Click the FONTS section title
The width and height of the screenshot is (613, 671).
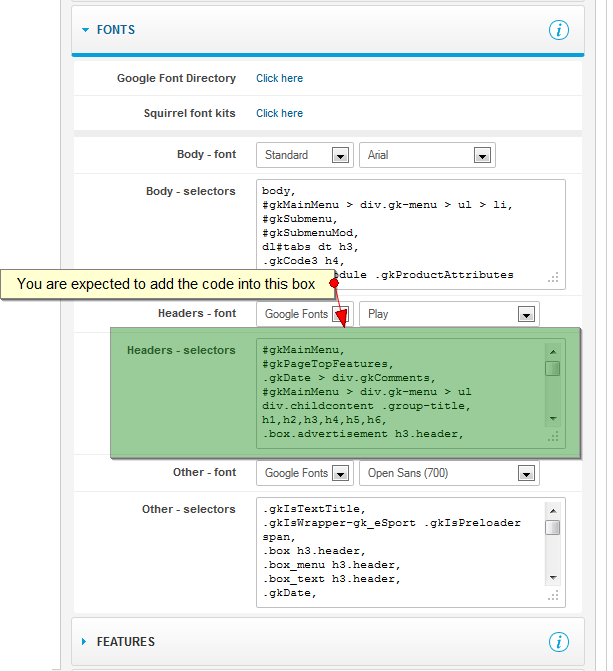pos(116,30)
